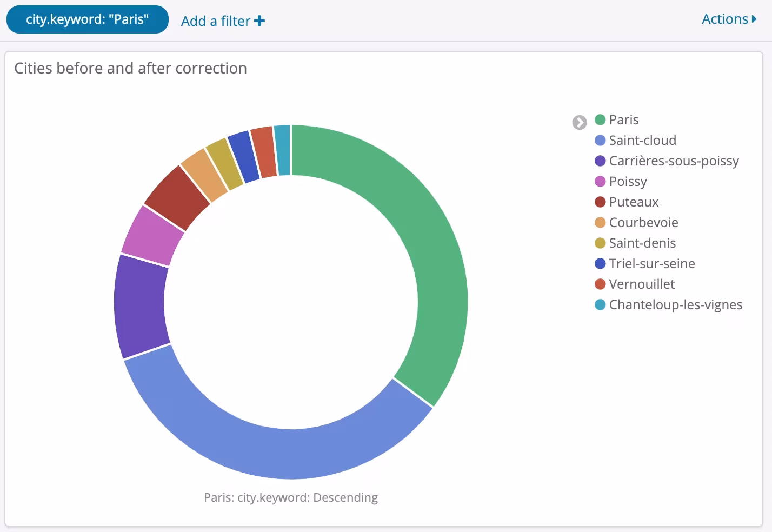This screenshot has height=532, width=772.
Task: Click Add a filter
Action: pos(216,21)
